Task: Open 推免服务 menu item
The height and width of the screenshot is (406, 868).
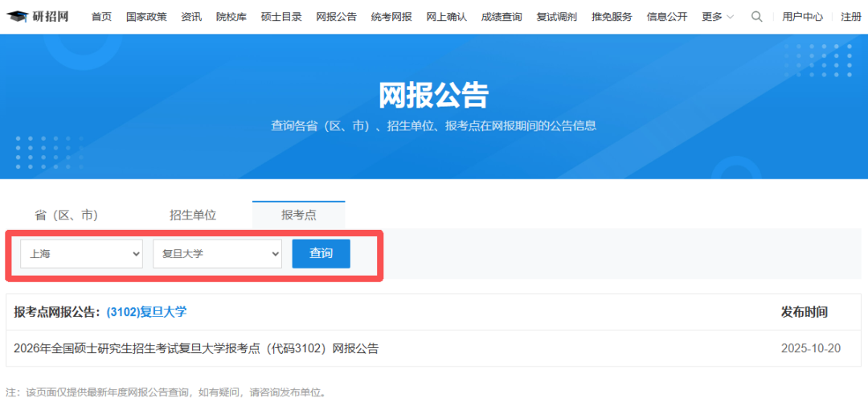Action: click(x=612, y=17)
